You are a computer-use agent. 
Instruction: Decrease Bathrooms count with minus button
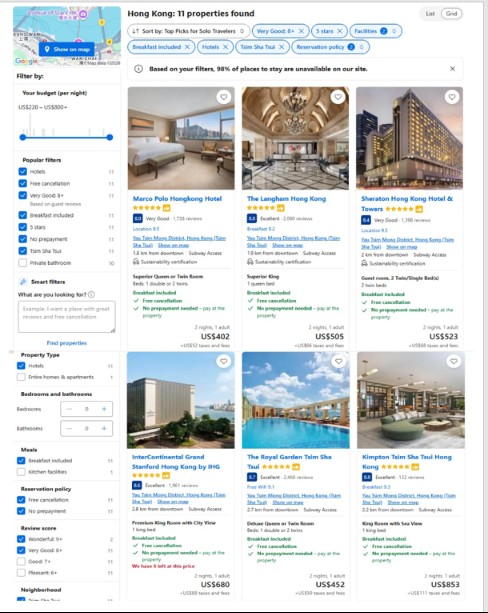(x=69, y=428)
